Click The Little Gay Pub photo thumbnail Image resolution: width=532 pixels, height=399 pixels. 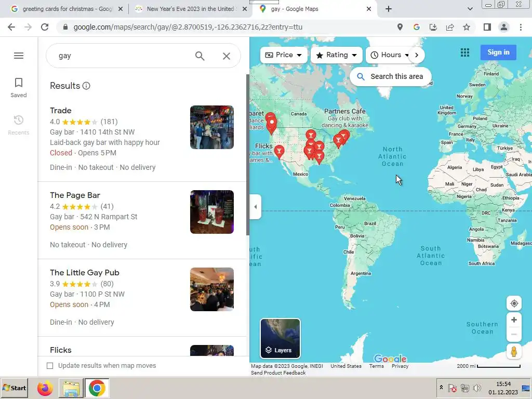click(x=212, y=289)
